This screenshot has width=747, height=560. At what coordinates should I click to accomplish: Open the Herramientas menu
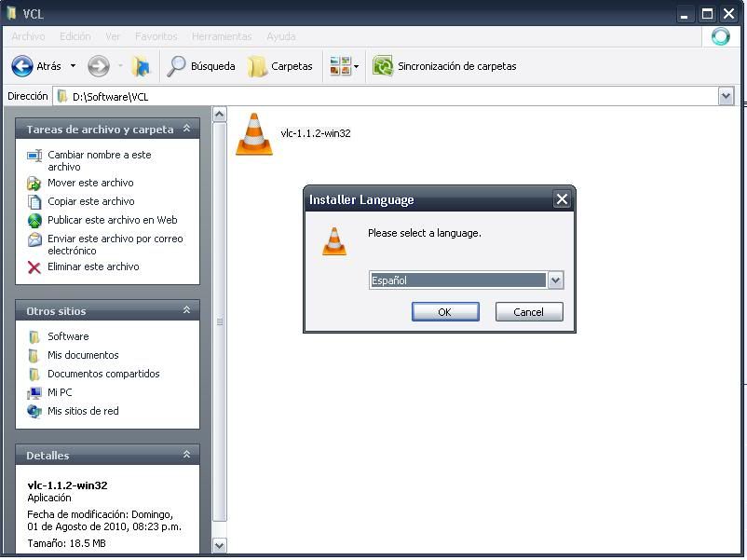221,36
